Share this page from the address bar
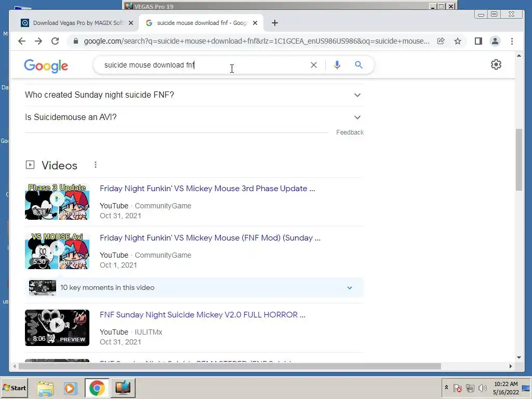Image resolution: width=532 pixels, height=399 pixels. point(441,41)
